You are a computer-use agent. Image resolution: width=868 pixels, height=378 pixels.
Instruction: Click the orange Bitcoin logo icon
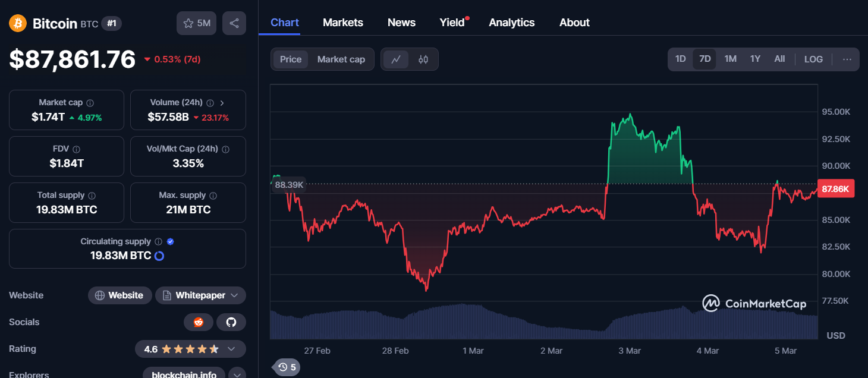tap(18, 23)
